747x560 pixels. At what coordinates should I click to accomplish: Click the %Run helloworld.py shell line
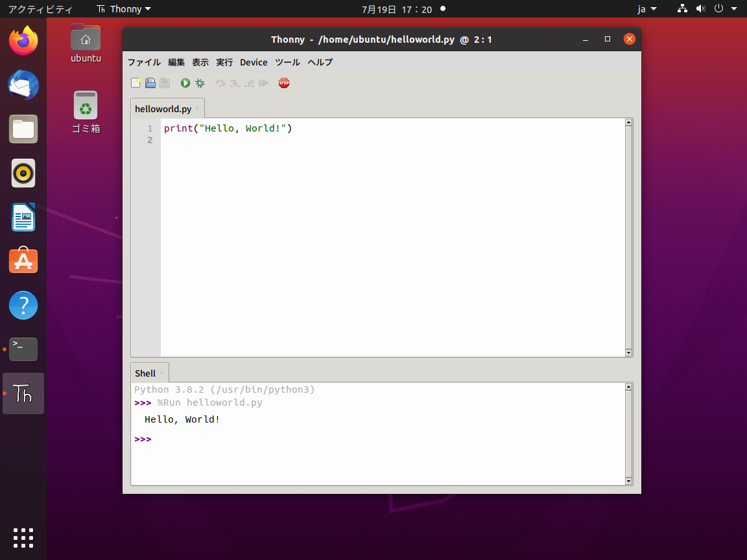click(209, 403)
